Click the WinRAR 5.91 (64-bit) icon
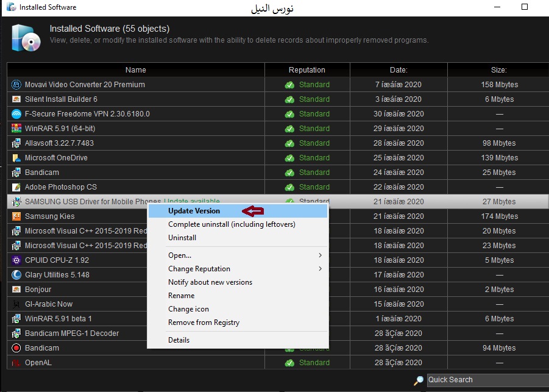Viewport: 549px width, 392px height. click(x=16, y=129)
